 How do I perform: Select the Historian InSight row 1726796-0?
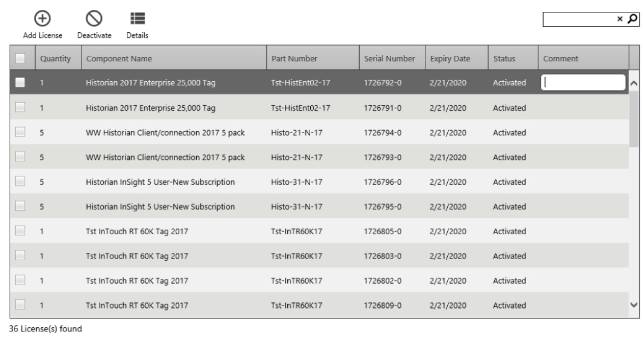pos(320,182)
